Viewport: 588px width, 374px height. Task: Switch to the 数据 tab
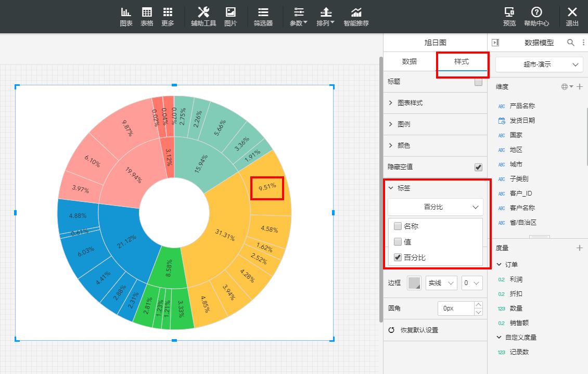pos(410,61)
